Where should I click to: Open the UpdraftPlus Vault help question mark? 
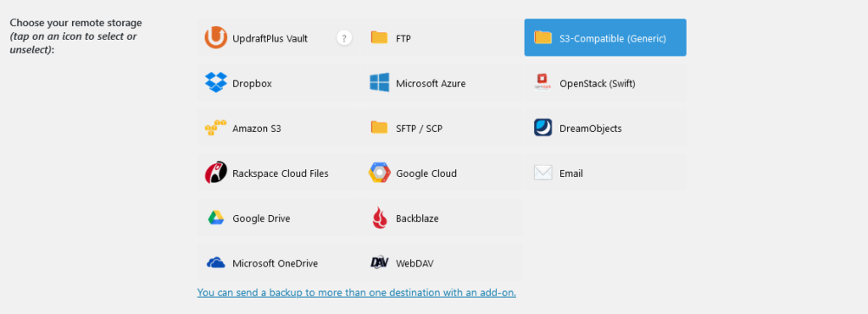344,38
